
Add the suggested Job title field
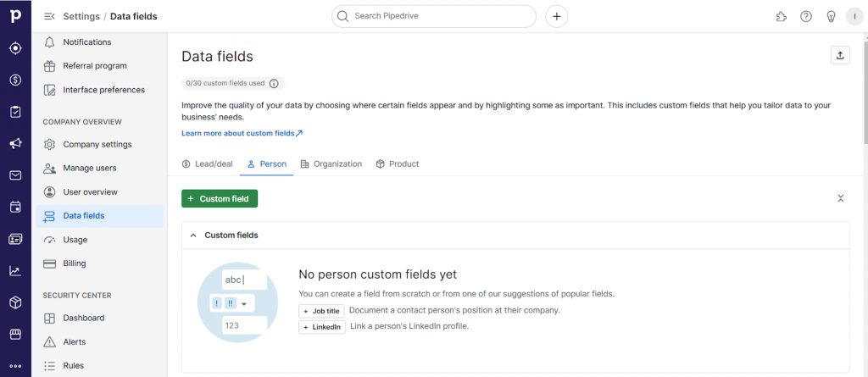tap(321, 311)
